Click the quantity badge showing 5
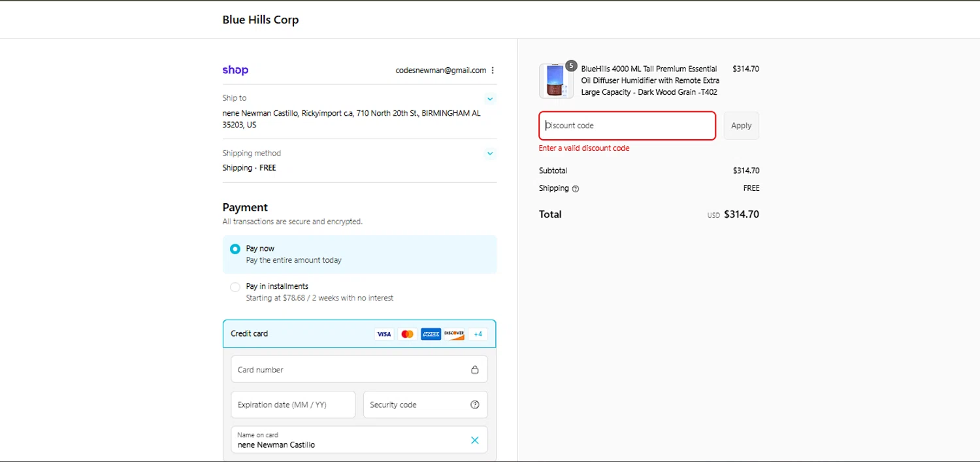 [571, 65]
